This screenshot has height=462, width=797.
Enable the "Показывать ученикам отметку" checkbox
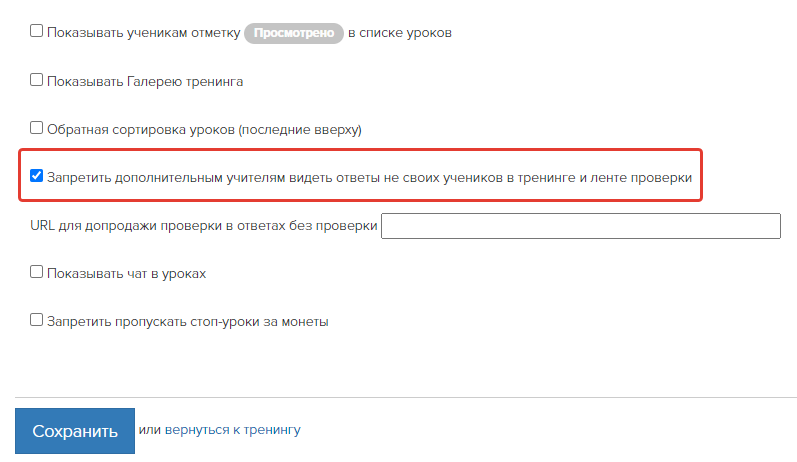tap(36, 31)
